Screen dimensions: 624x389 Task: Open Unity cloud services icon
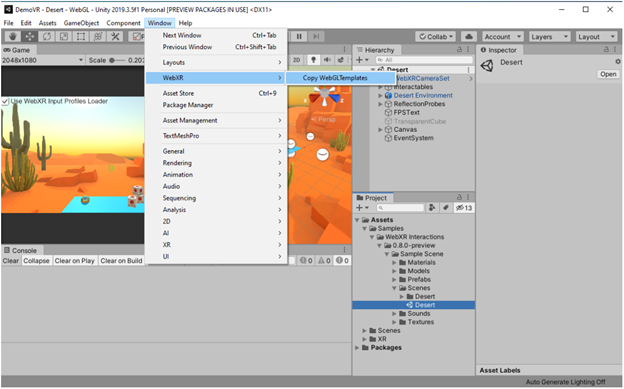pos(469,37)
